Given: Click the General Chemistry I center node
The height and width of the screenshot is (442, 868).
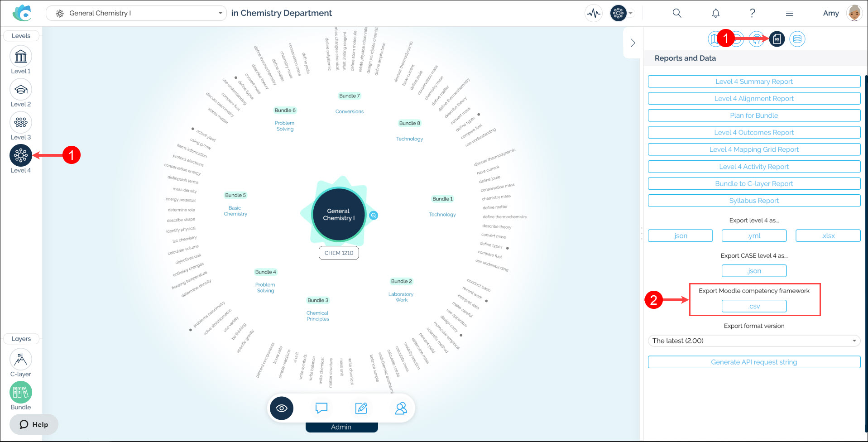Looking at the screenshot, I should pyautogui.click(x=339, y=215).
